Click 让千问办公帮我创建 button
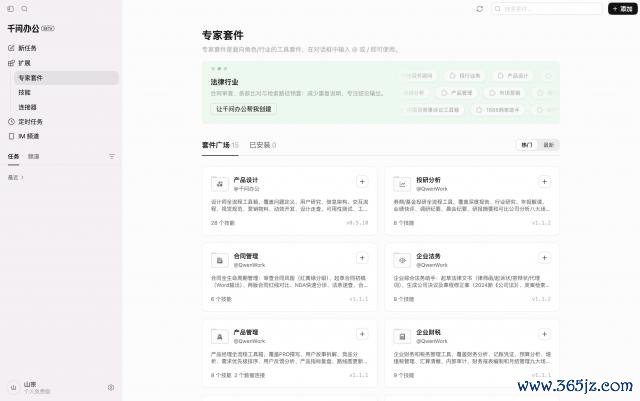Viewport: 640px width, 401px height. [244, 109]
